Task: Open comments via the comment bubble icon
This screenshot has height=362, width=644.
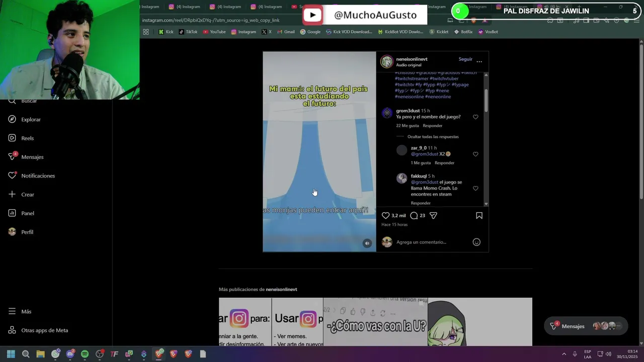Action: pyautogui.click(x=414, y=216)
